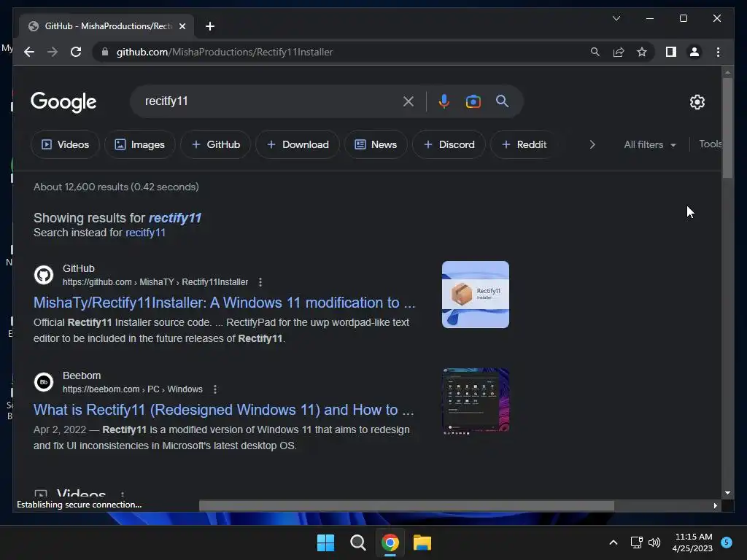Click the github.com MishaTY breadcrumb URL
The image size is (747, 560).
tap(155, 282)
